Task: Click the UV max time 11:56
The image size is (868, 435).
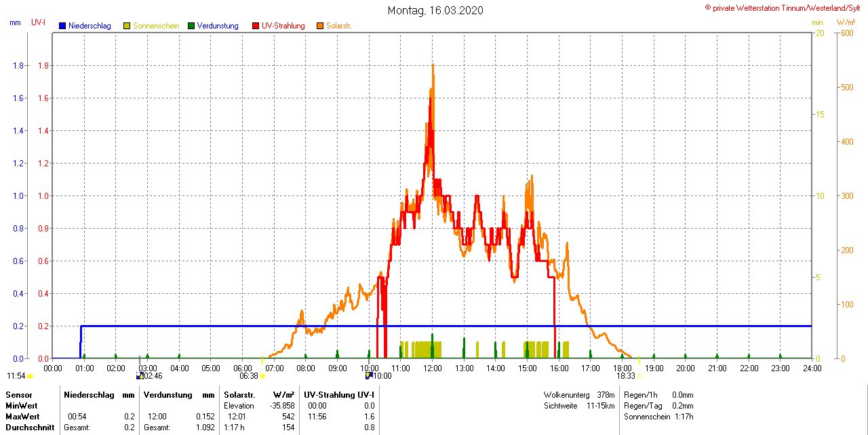Action: (x=317, y=417)
